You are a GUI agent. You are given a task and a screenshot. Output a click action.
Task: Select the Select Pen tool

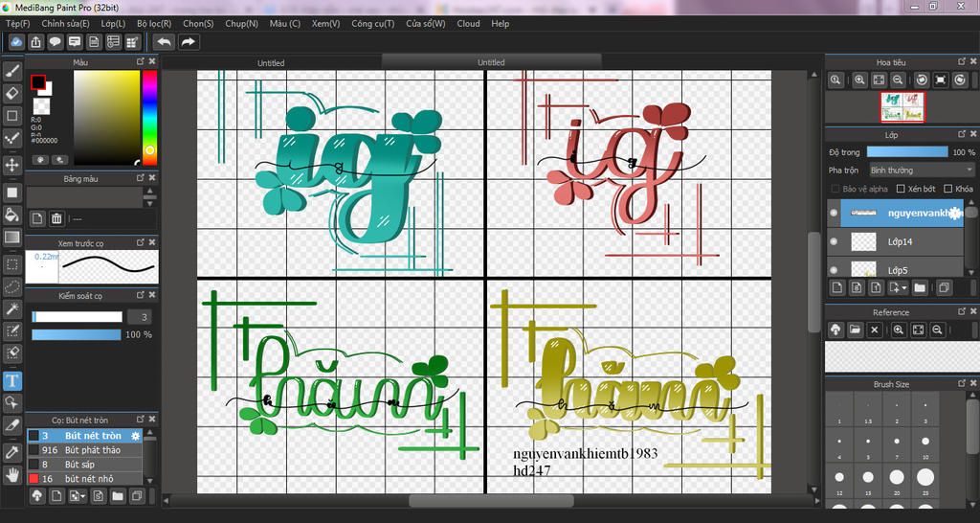[11, 330]
